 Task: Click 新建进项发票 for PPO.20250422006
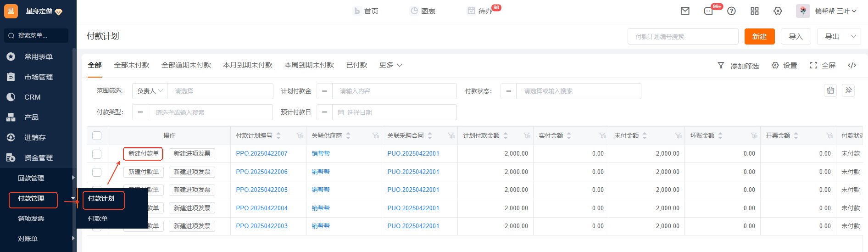[x=192, y=172]
